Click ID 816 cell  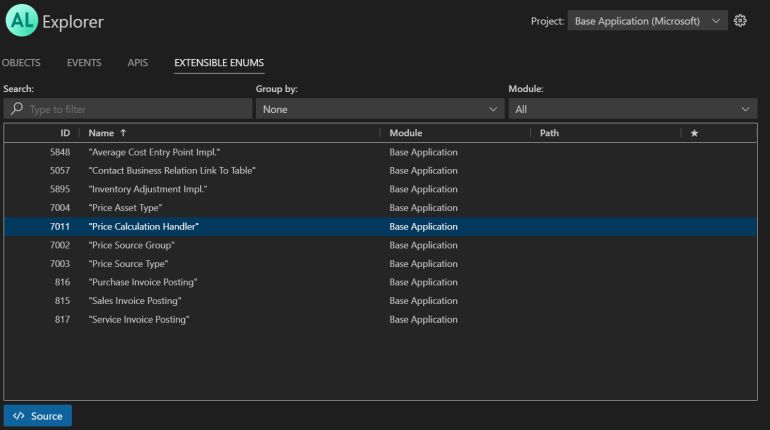pyautogui.click(x=62, y=282)
